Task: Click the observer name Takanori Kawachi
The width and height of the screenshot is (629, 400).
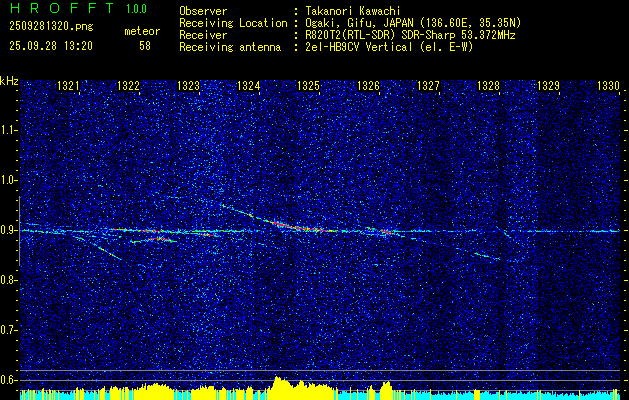Action: click(353, 11)
